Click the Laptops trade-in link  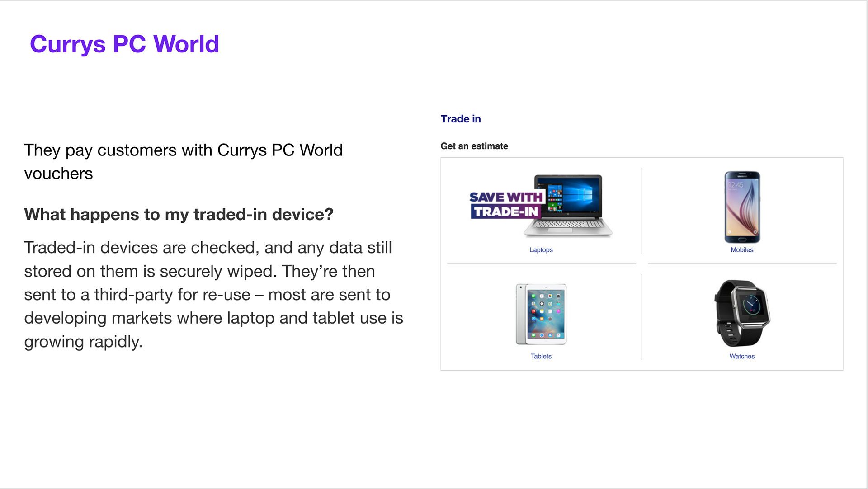point(541,250)
